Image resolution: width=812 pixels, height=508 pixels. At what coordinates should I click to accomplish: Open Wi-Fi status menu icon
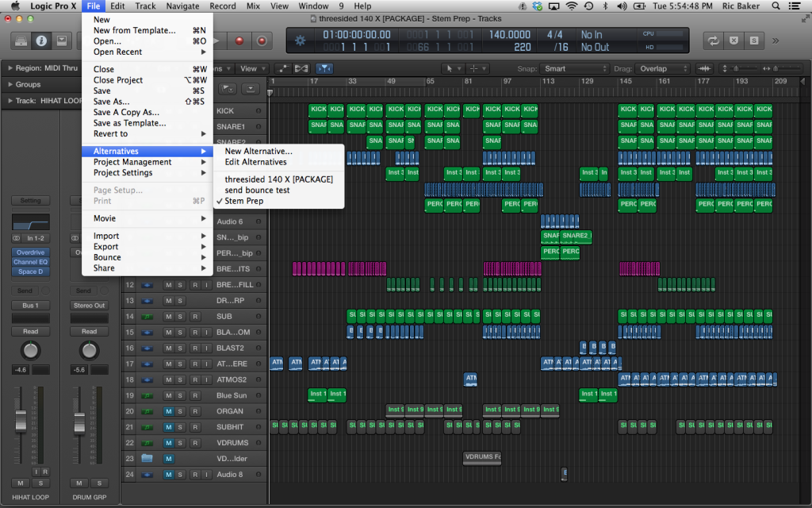pyautogui.click(x=572, y=6)
